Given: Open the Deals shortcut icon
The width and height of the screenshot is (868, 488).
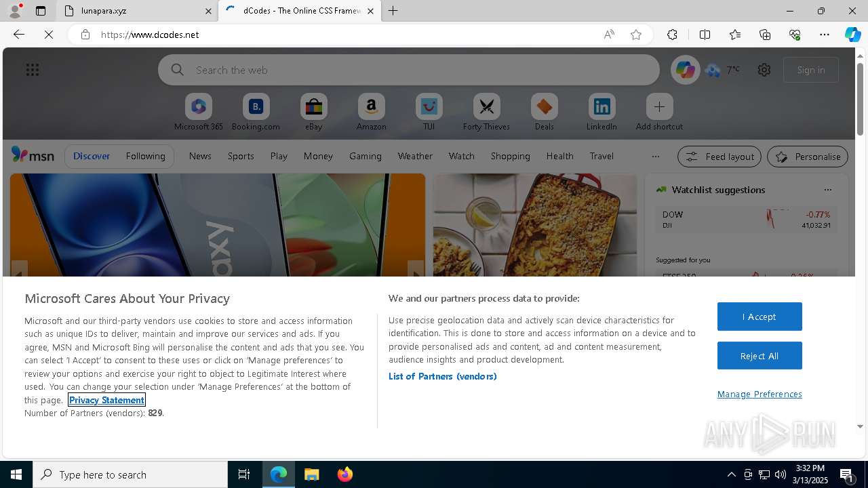Looking at the screenshot, I should pos(544,106).
